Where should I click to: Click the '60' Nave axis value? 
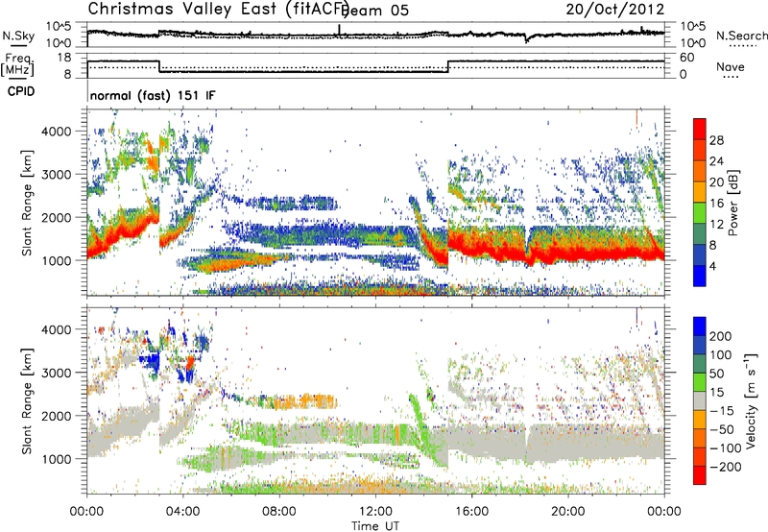click(x=687, y=58)
